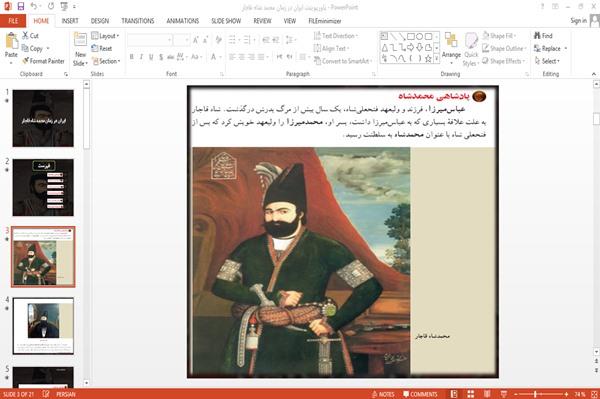Image resolution: width=600 pixels, height=399 pixels.
Task: Switch to the ANIMATIONS tab
Action: click(183, 21)
